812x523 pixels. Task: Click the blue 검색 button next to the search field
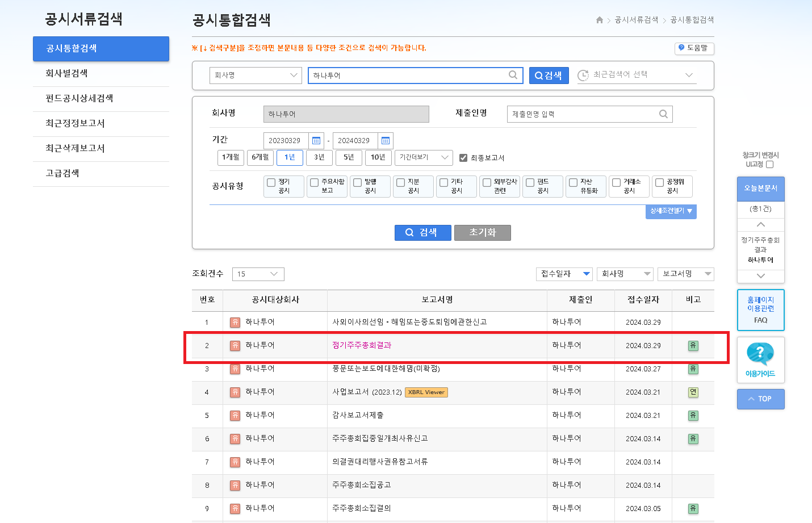click(x=549, y=76)
